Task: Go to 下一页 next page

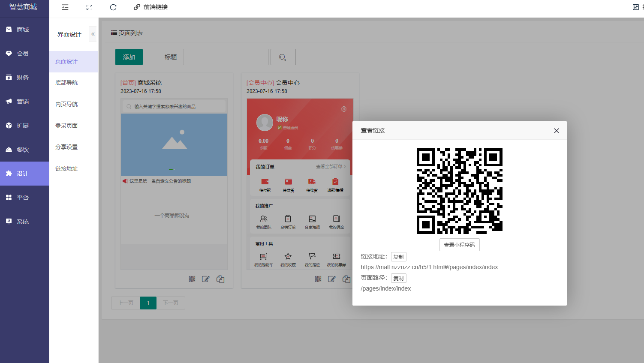Action: tap(171, 303)
